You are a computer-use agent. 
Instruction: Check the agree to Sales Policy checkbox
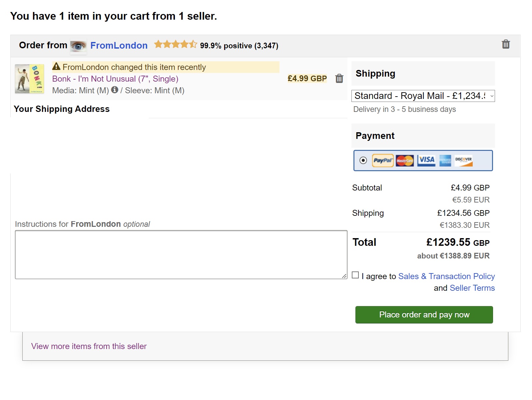coord(355,275)
